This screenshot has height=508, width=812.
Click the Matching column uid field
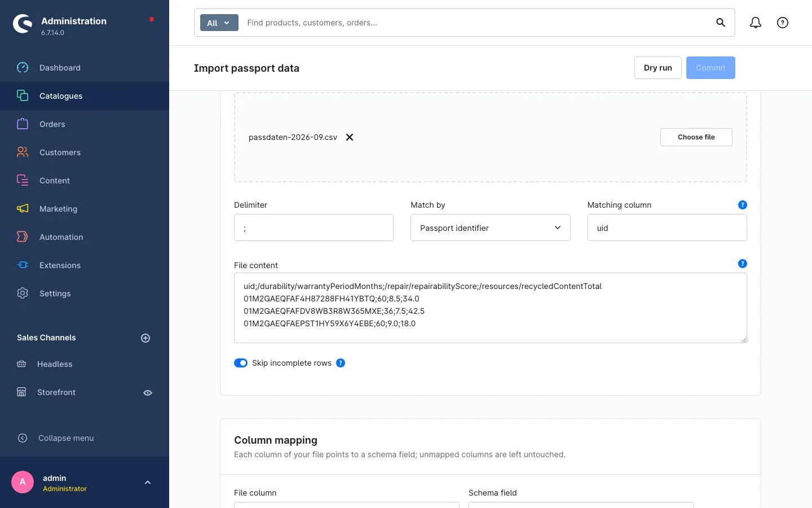[x=667, y=227]
